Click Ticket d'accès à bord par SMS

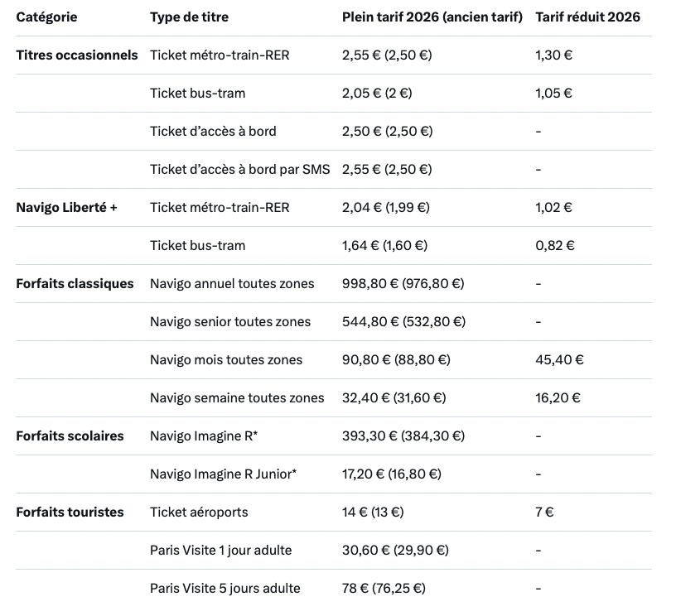239,169
